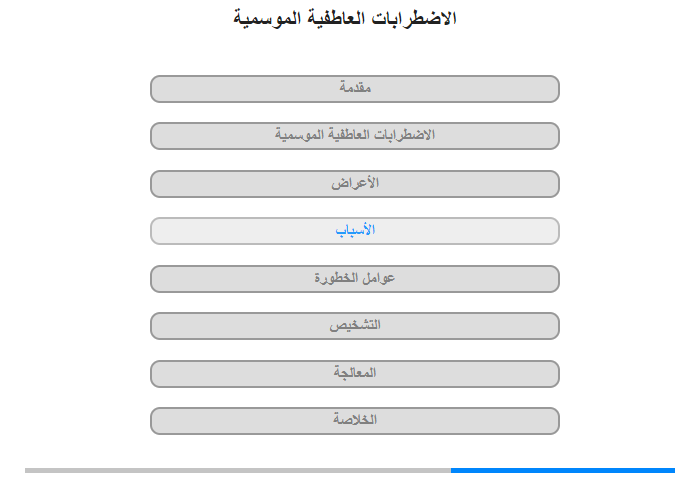This screenshot has height=480, width=700.
Task: Select the symptoms entry الأعراض
Action: tap(355, 184)
